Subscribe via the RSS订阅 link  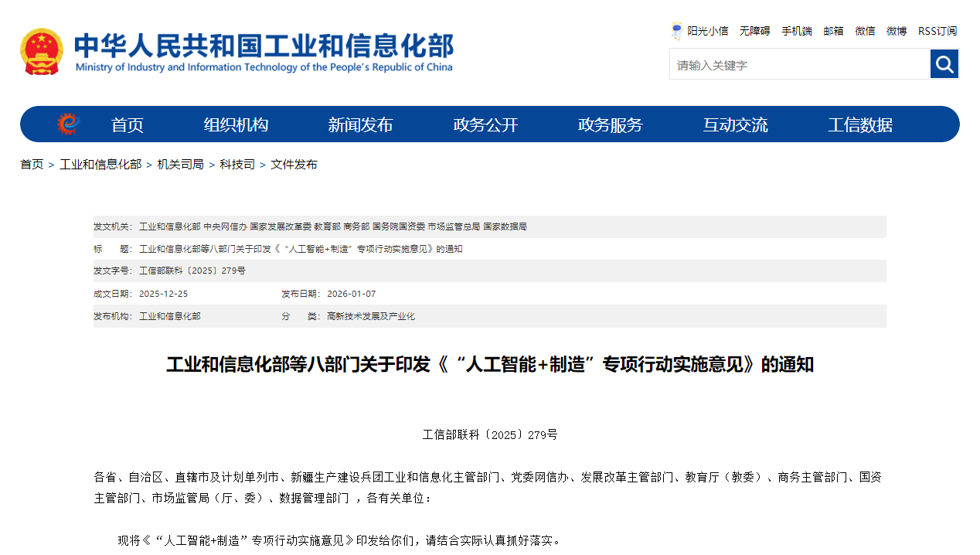pyautogui.click(x=937, y=31)
